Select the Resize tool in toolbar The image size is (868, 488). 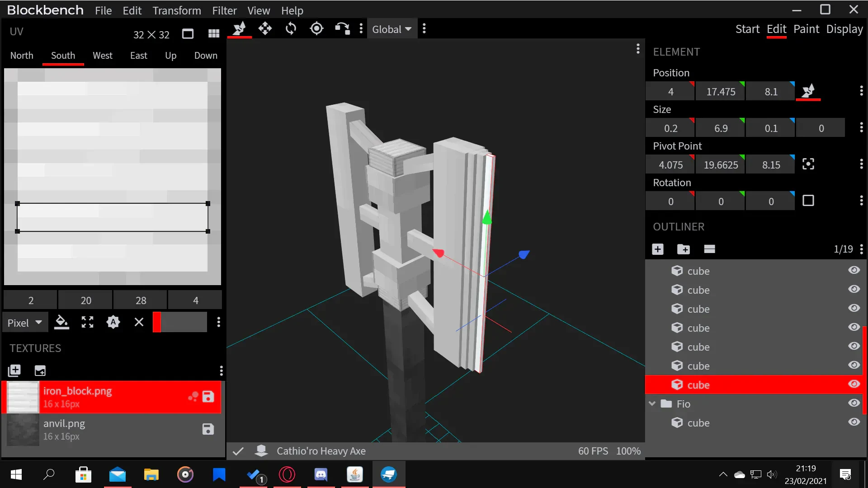[x=239, y=29]
